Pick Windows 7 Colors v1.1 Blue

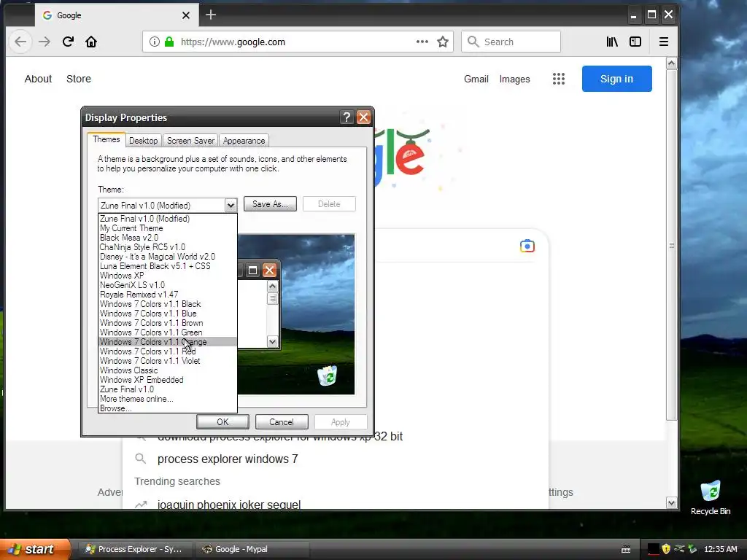coord(167,314)
